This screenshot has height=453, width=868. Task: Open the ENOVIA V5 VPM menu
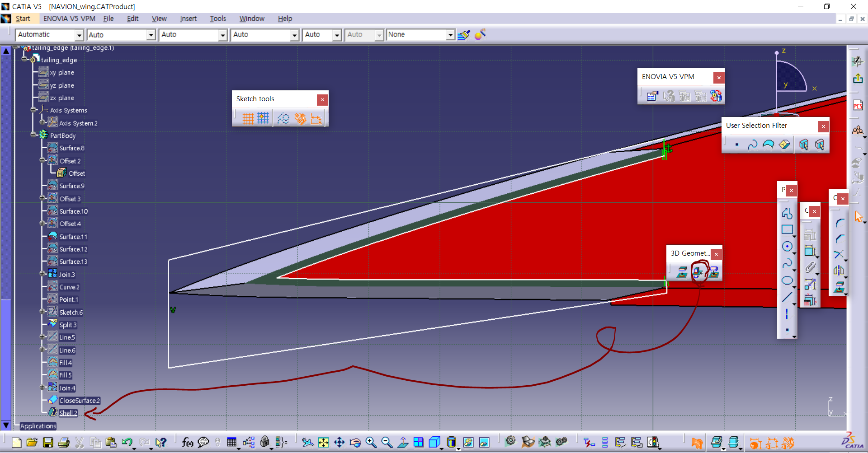[x=69, y=19]
